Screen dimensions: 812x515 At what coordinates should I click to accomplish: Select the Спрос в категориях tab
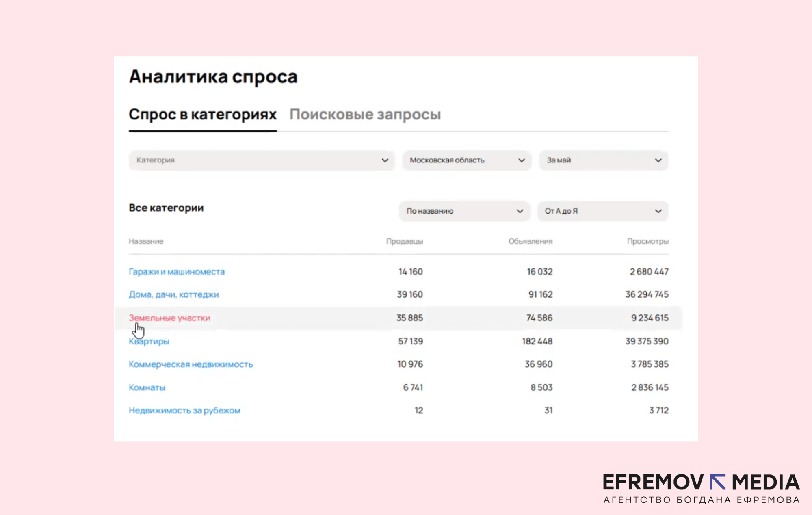tap(202, 114)
